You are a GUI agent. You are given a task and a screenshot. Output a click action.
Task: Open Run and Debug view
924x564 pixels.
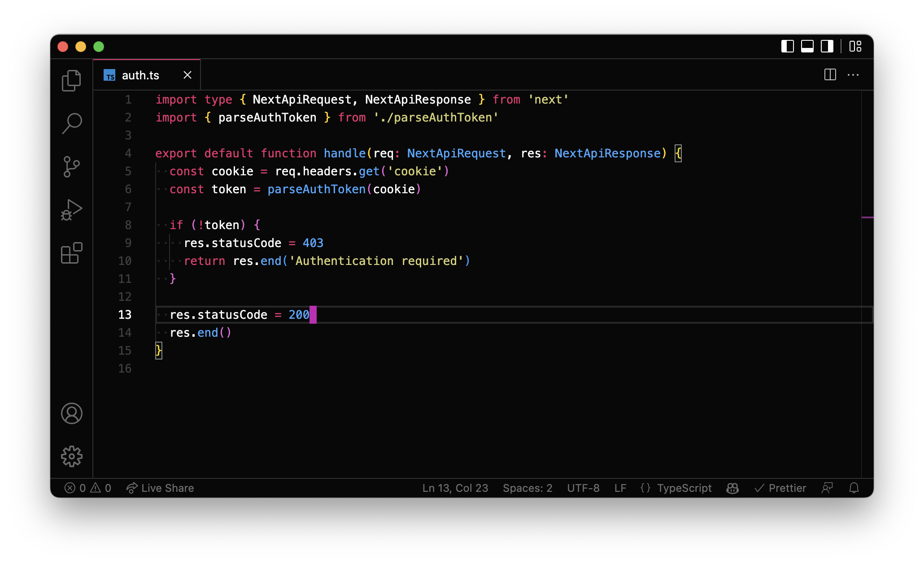[x=71, y=210]
